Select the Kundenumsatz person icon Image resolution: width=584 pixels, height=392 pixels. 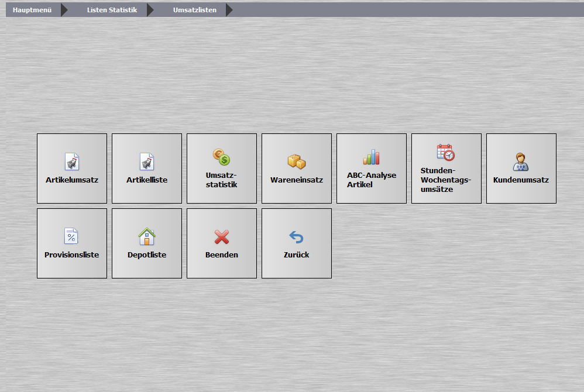[521, 162]
